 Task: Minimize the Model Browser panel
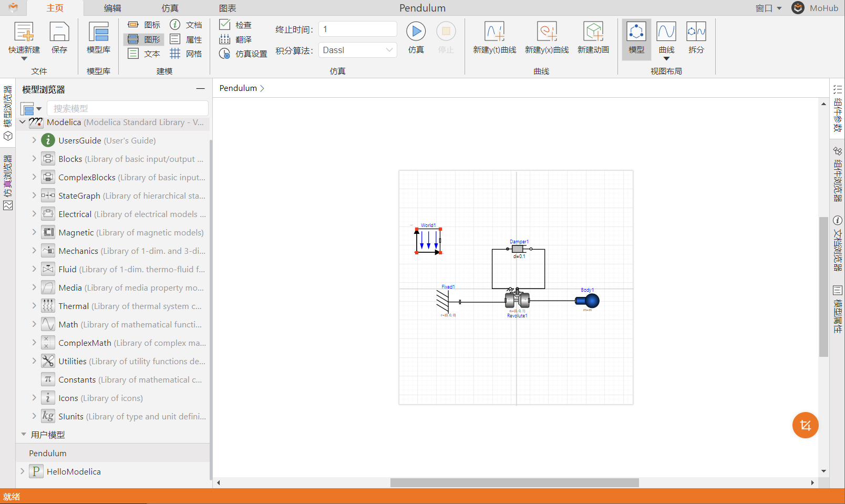(x=200, y=89)
